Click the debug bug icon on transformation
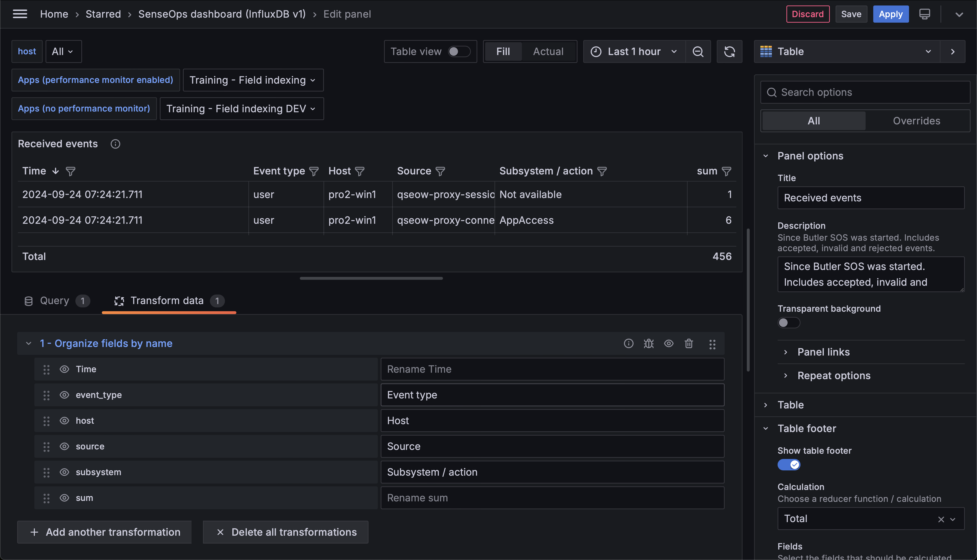 click(649, 343)
